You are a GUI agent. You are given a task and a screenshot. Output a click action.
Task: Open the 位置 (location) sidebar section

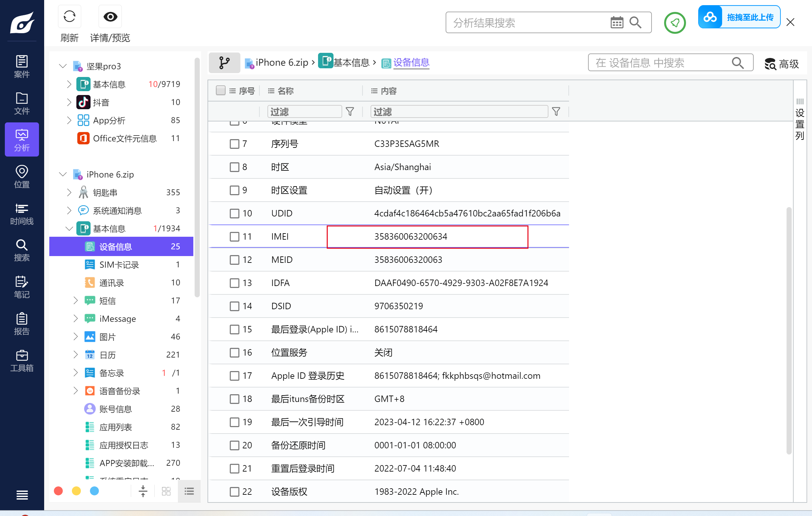[22, 177]
